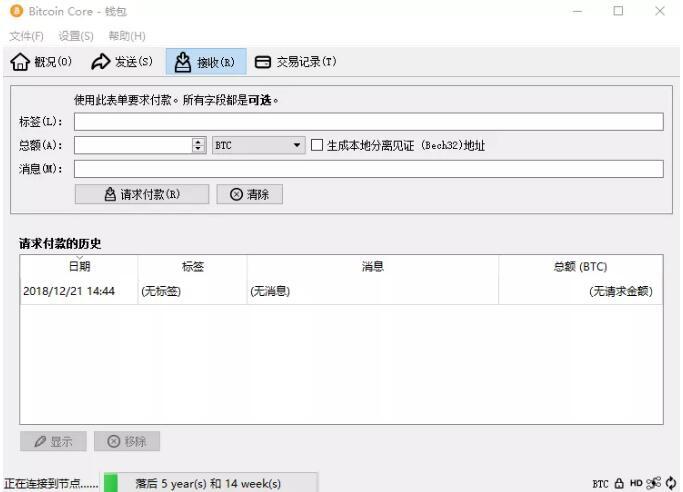Click the sync progress bar showing 落后 5 year(s)

[x=211, y=483]
